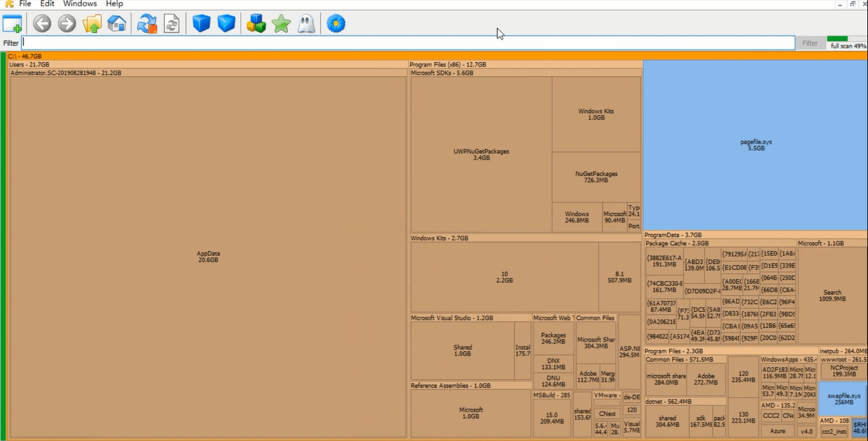This screenshot has width=868, height=441.
Task: Click the blue flower icon
Action: [x=336, y=24]
